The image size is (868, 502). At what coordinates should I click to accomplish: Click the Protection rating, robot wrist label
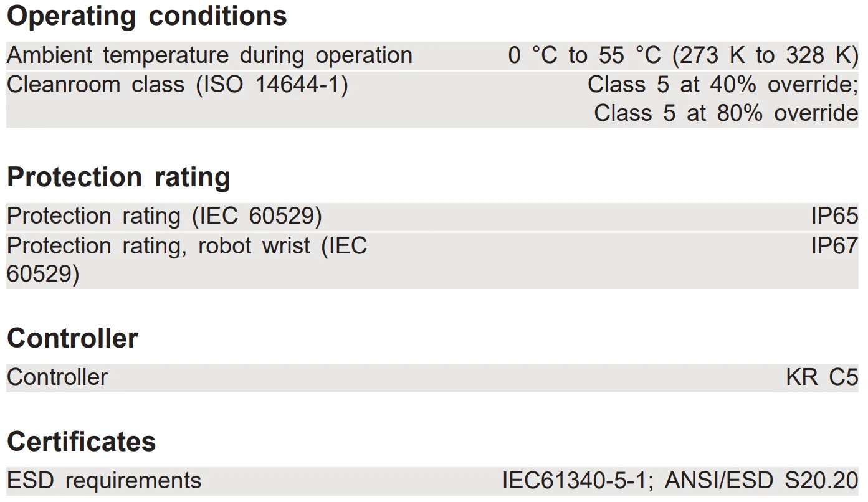point(187,246)
